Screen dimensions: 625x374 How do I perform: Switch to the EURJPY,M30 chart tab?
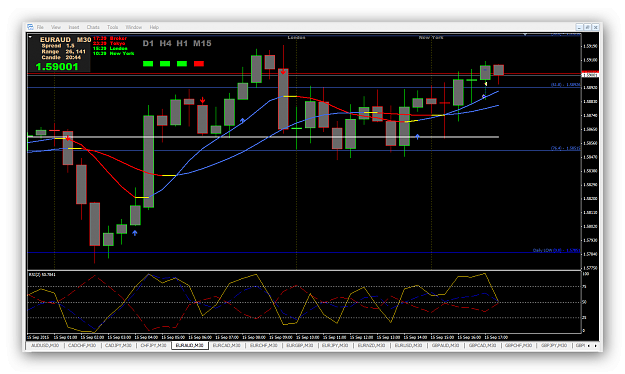(335, 345)
